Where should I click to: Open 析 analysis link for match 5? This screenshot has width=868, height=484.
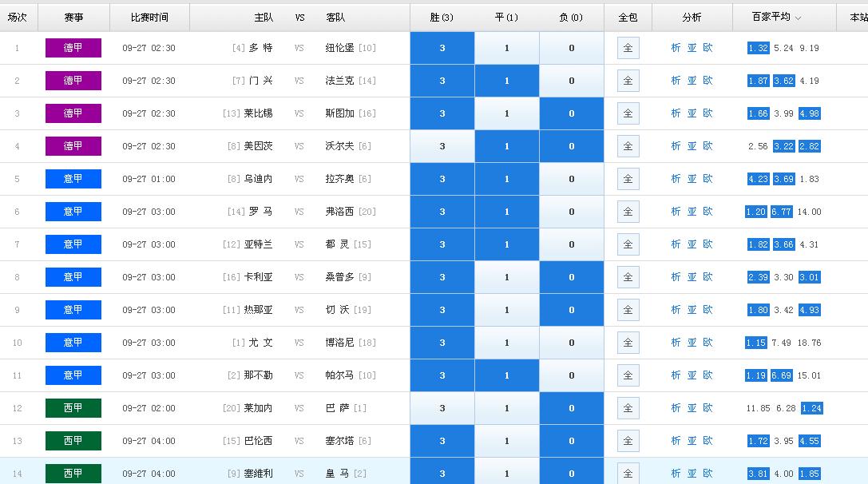pos(676,178)
